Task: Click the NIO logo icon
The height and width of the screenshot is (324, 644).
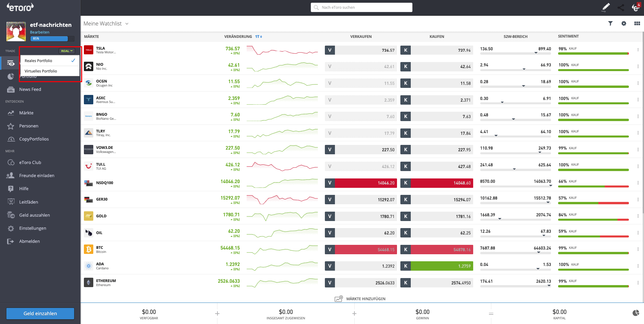Action: coord(89,66)
